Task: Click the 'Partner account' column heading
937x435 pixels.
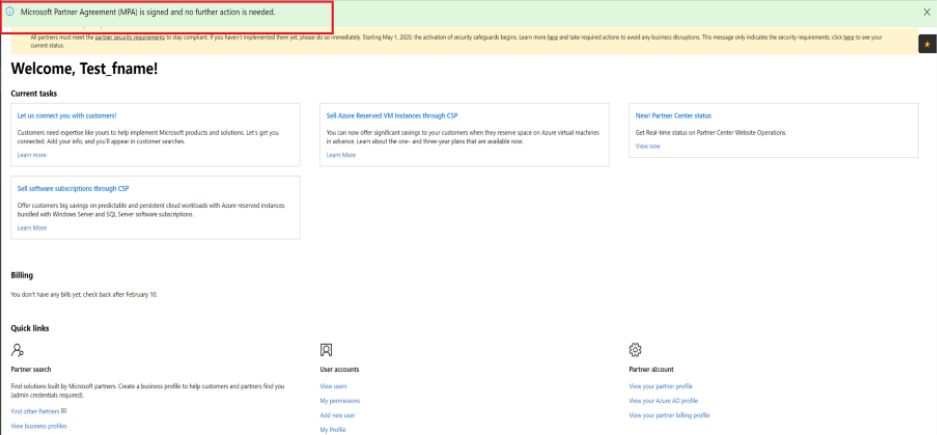Action: (x=651, y=370)
